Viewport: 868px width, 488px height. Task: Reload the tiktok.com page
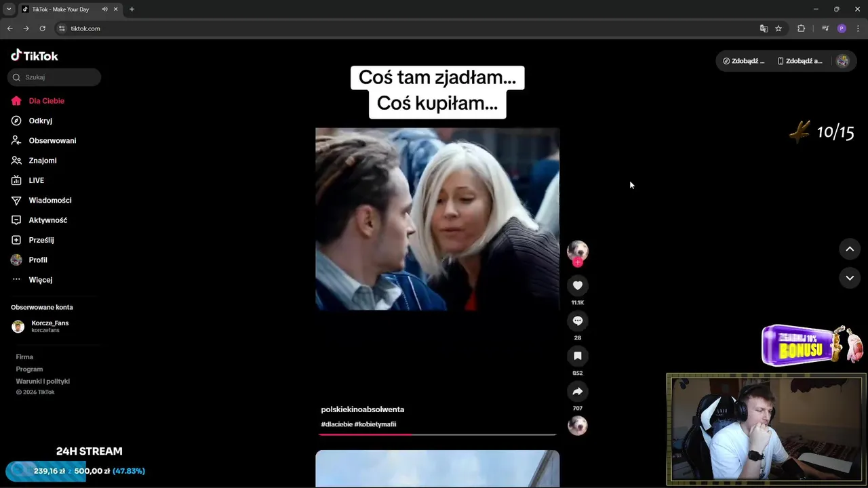(x=42, y=28)
